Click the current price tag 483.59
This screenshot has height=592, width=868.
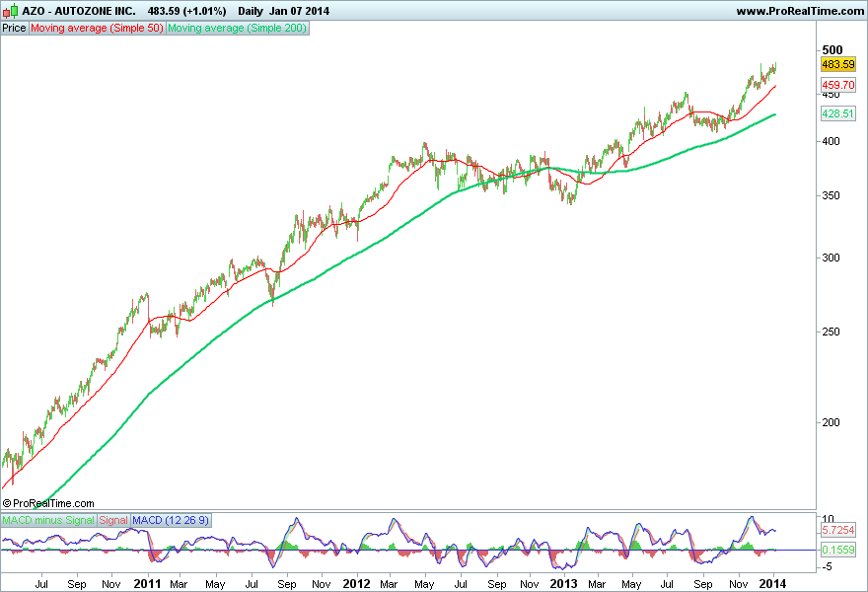point(838,64)
